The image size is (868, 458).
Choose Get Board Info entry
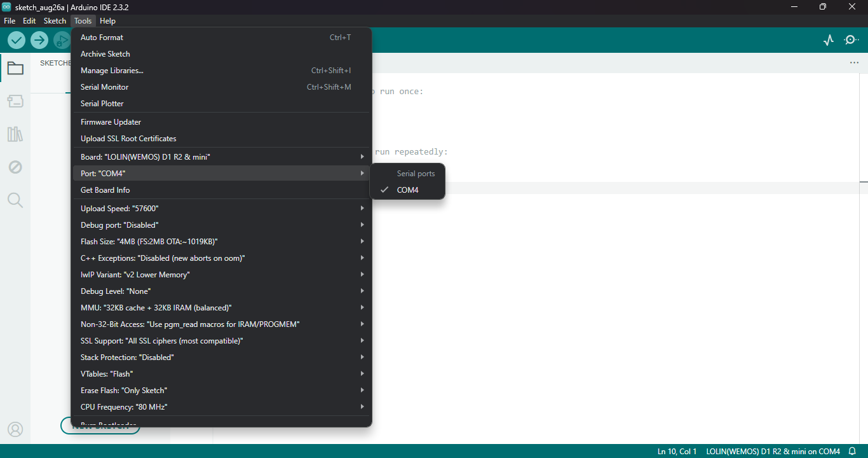(x=221, y=190)
